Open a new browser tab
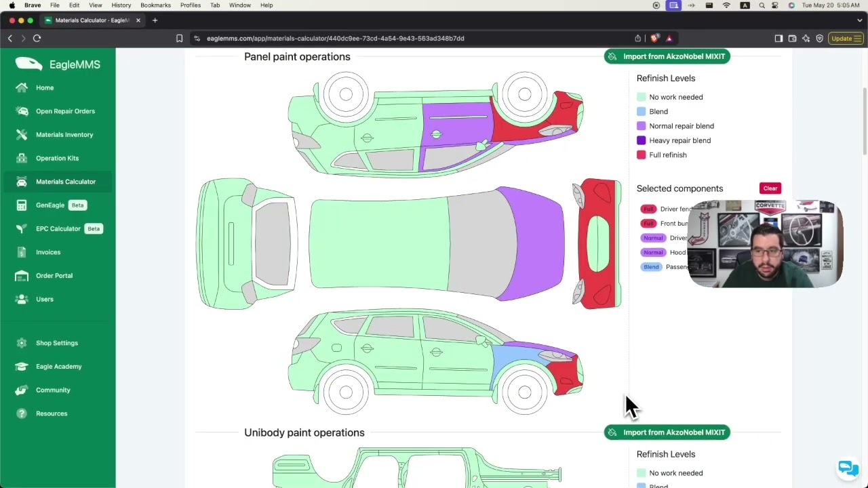 (x=155, y=20)
